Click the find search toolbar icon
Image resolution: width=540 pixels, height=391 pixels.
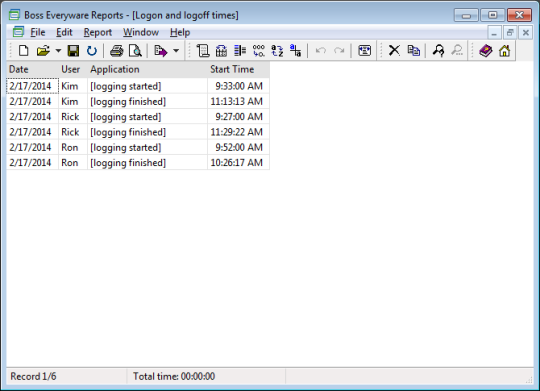438,51
